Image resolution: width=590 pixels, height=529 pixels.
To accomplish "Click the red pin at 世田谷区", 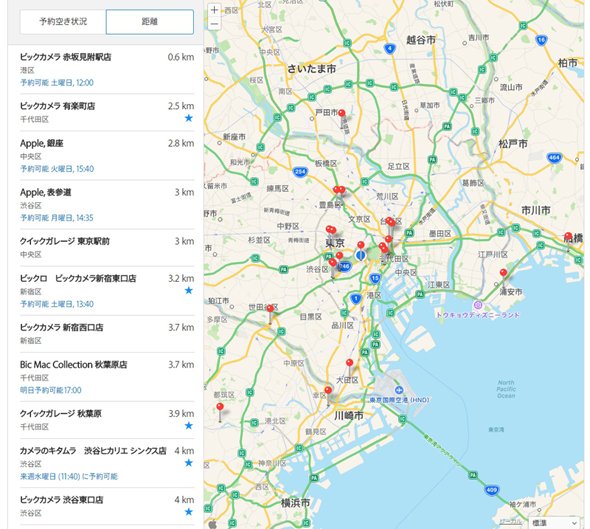I will coord(270,309).
